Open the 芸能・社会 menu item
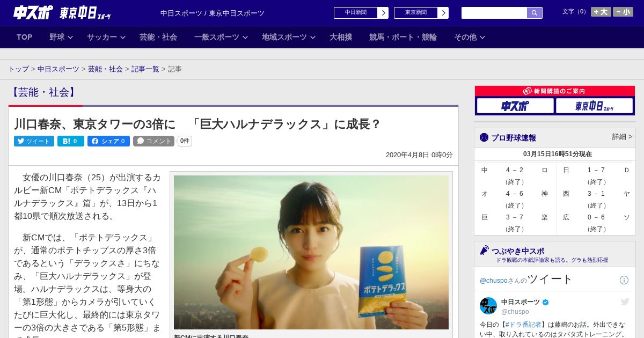 click(x=158, y=37)
